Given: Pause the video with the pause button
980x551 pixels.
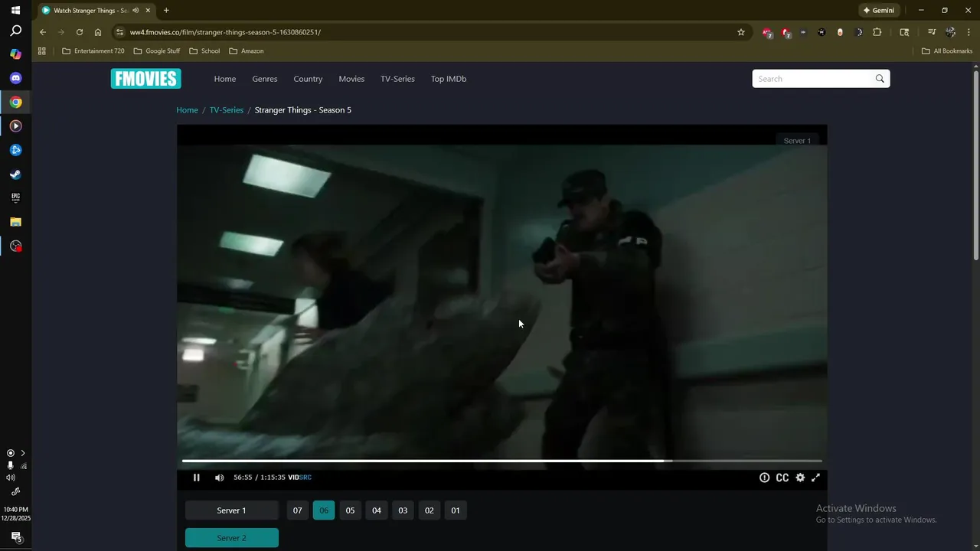Looking at the screenshot, I should (196, 478).
